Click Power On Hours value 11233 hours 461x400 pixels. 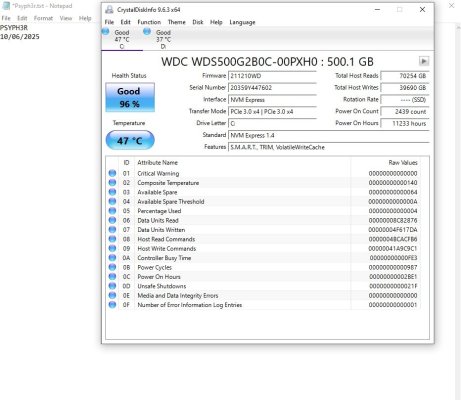click(x=405, y=123)
